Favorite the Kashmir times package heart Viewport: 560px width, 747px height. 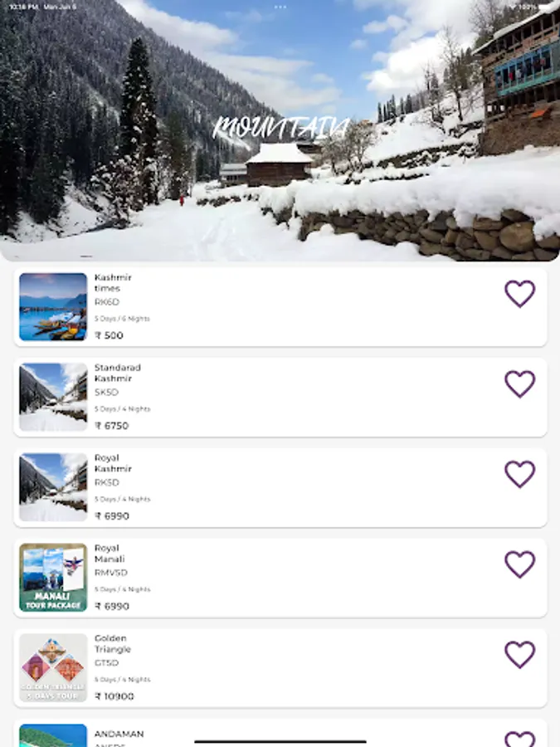tap(519, 294)
